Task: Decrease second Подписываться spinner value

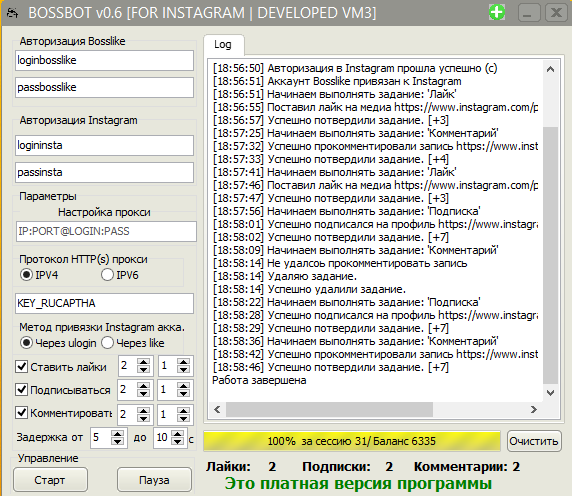Action: pos(183,394)
